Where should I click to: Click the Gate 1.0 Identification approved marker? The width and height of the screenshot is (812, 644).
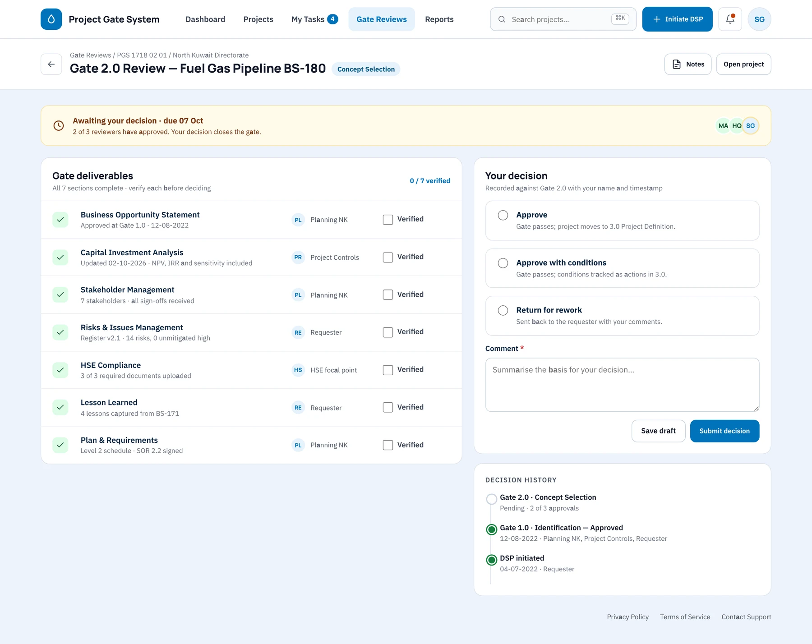pyautogui.click(x=492, y=529)
